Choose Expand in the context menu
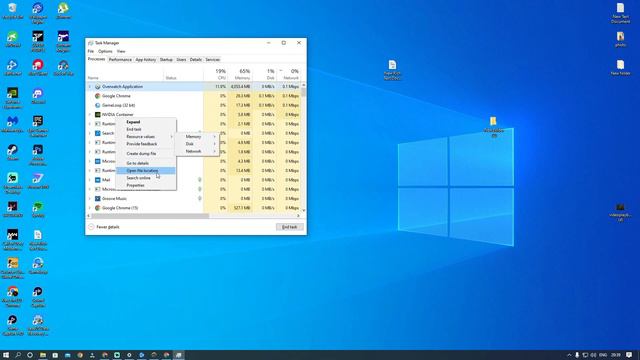The width and height of the screenshot is (640, 360). pyautogui.click(x=146, y=122)
